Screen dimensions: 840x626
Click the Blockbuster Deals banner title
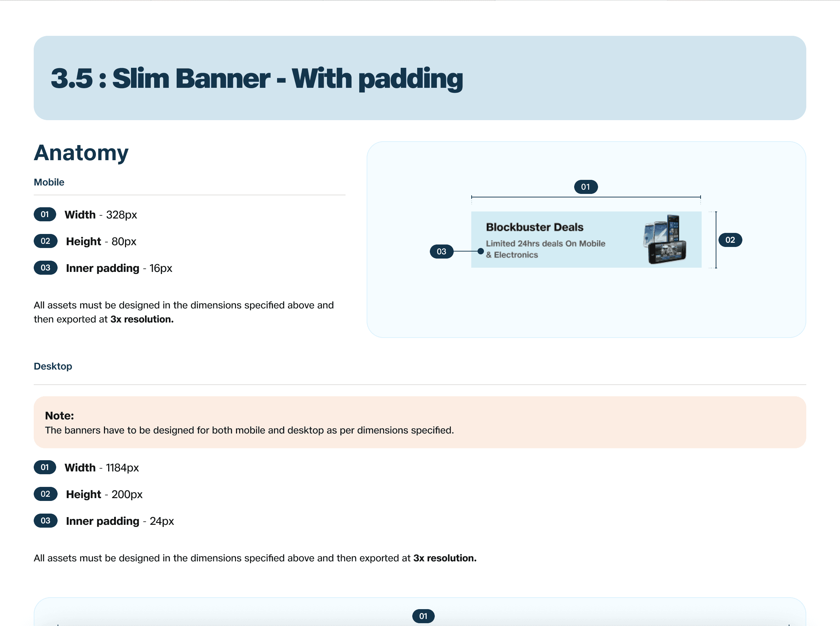click(x=534, y=227)
